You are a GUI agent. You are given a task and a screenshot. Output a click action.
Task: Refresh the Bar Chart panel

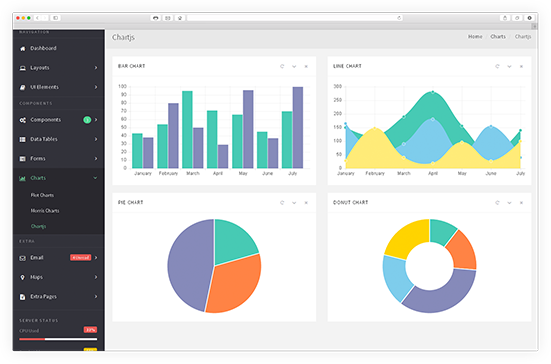(282, 66)
